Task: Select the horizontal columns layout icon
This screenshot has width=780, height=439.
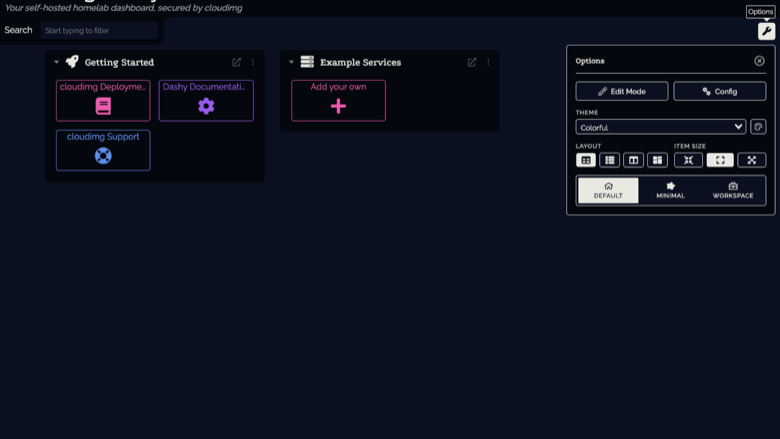Action: tap(633, 160)
